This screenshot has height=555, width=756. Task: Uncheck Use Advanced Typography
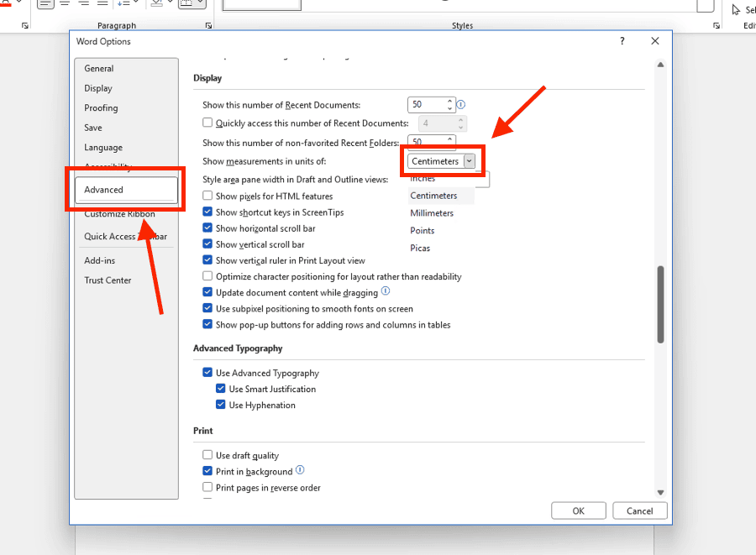tap(207, 373)
